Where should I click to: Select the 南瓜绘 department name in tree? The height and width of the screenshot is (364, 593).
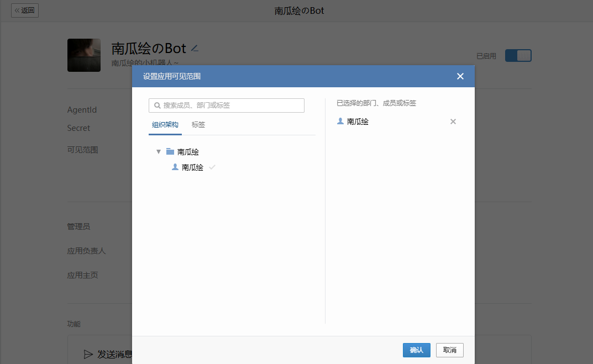(x=188, y=152)
